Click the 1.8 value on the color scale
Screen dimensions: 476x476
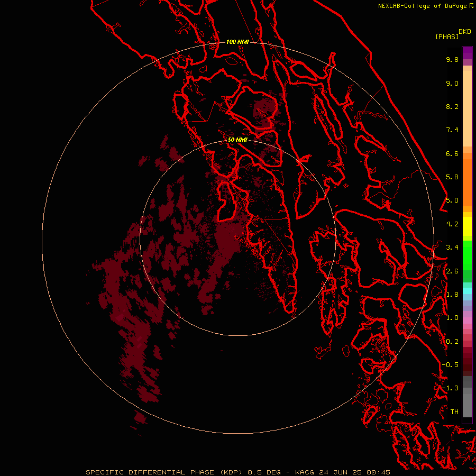pyautogui.click(x=452, y=295)
